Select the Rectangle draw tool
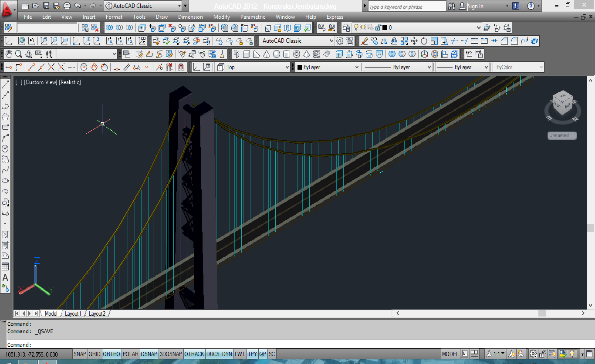Image resolution: width=595 pixels, height=364 pixels. click(5, 128)
